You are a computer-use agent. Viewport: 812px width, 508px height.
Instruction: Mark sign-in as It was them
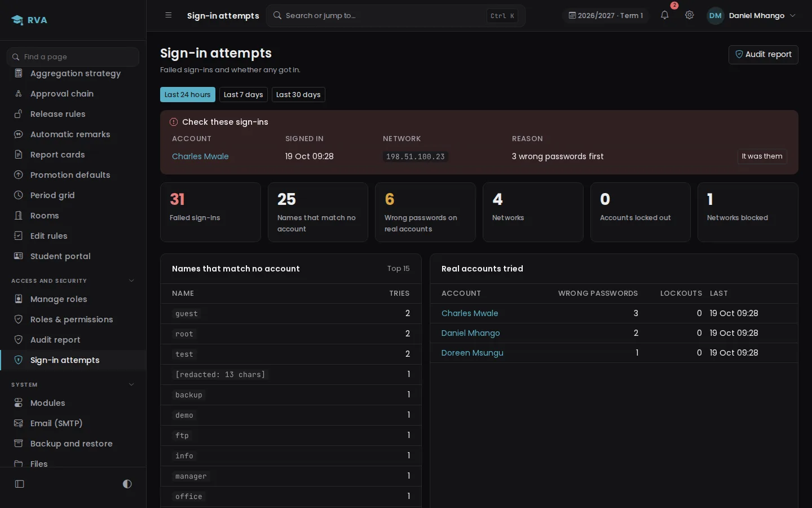[x=762, y=156]
